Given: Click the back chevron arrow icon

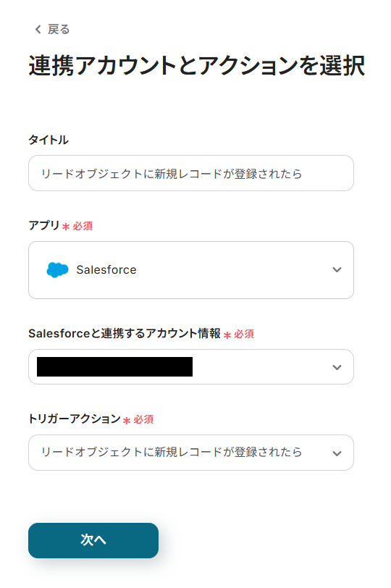Looking at the screenshot, I should tap(38, 29).
